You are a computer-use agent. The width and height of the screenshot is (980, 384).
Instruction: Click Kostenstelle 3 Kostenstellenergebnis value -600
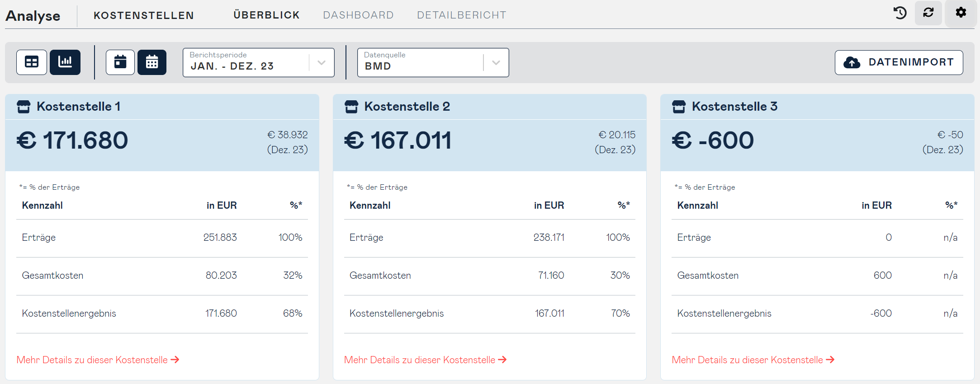click(881, 313)
